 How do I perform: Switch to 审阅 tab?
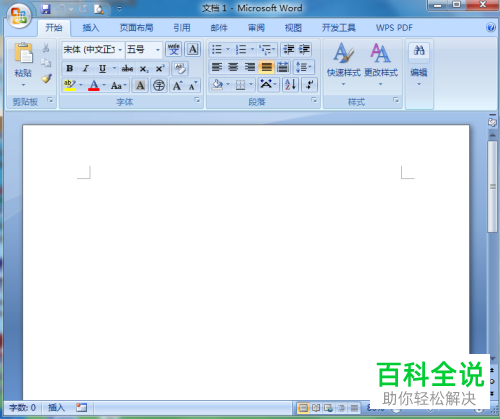tap(256, 28)
